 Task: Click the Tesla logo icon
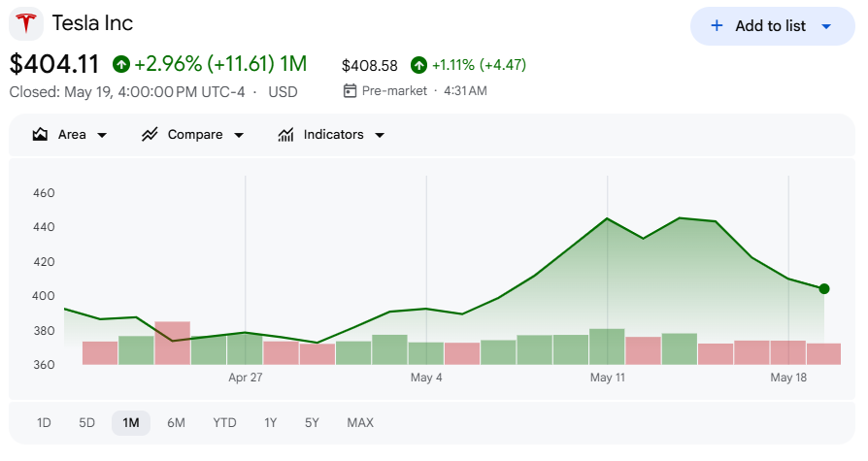[26, 24]
